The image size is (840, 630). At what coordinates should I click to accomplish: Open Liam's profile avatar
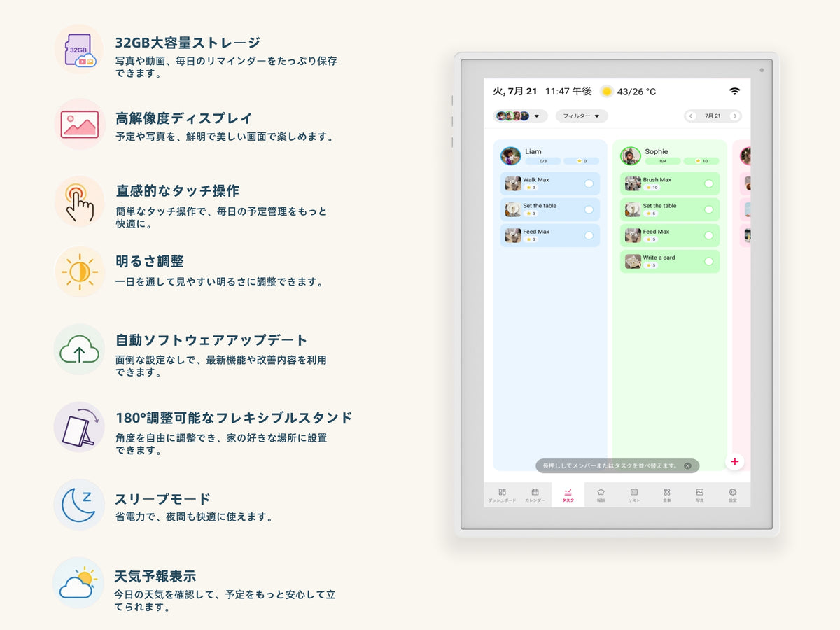(x=511, y=156)
